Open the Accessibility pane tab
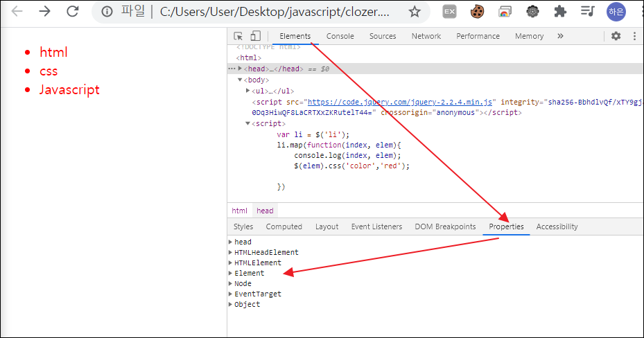 tap(557, 226)
